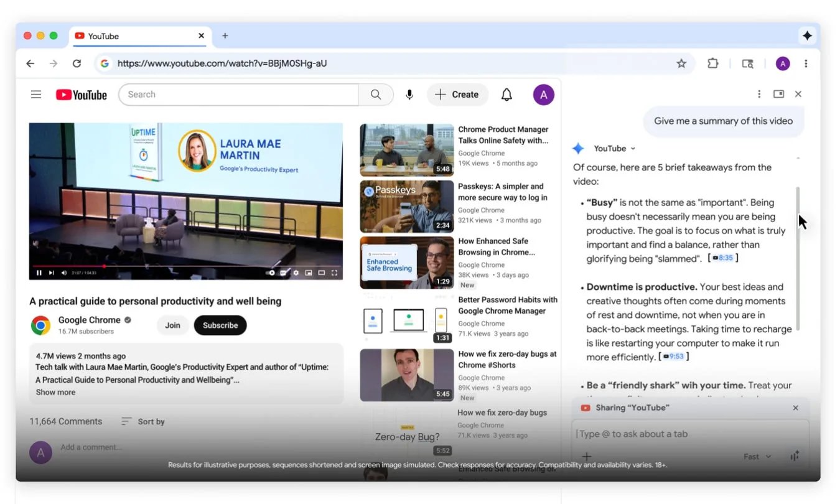The height and width of the screenshot is (504, 840).
Task: Click the video progress bar
Action: (185, 266)
